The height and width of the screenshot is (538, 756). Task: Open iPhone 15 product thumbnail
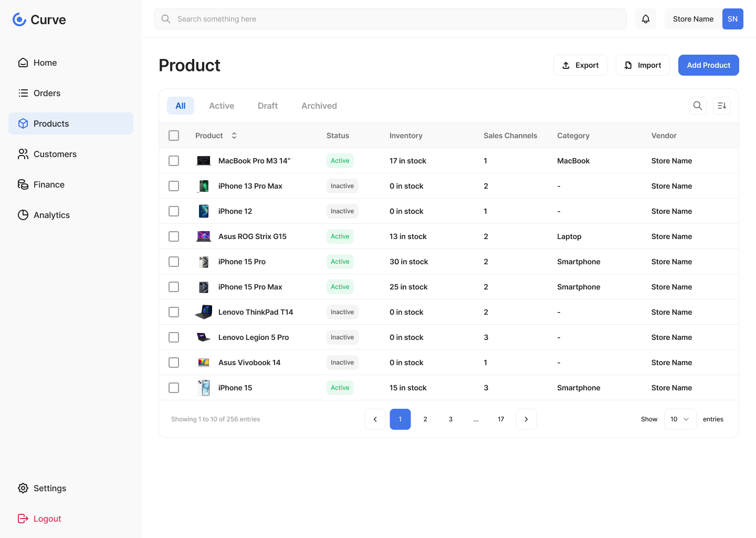pos(204,388)
